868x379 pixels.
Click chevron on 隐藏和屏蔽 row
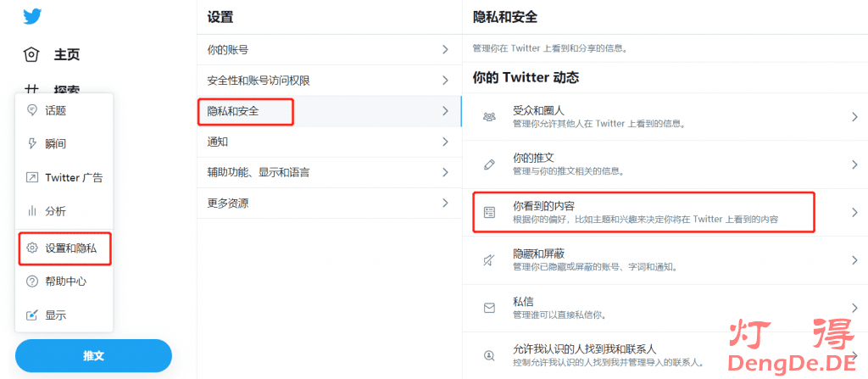855,260
